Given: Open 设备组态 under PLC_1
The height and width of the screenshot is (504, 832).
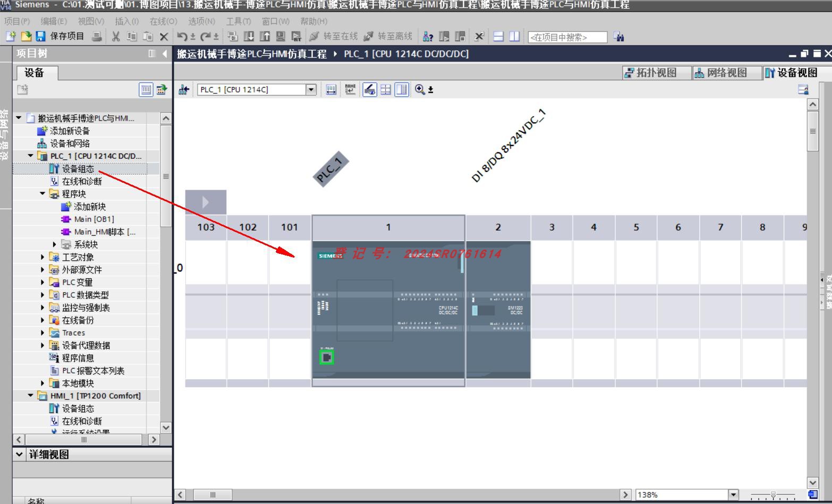Looking at the screenshot, I should coord(78,169).
